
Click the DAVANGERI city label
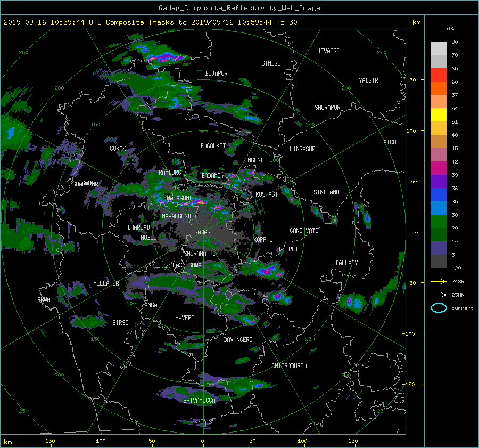click(x=238, y=340)
